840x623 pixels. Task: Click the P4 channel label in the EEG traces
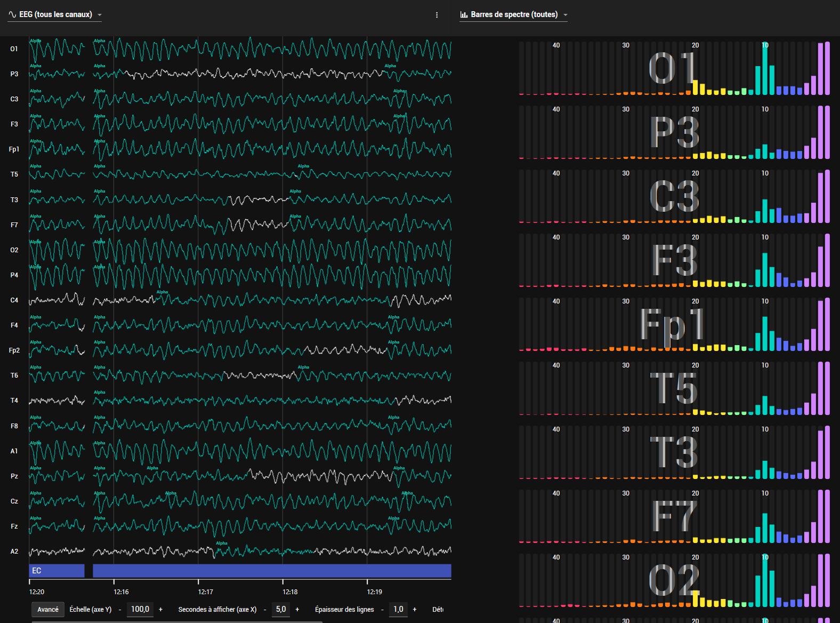[x=14, y=275]
